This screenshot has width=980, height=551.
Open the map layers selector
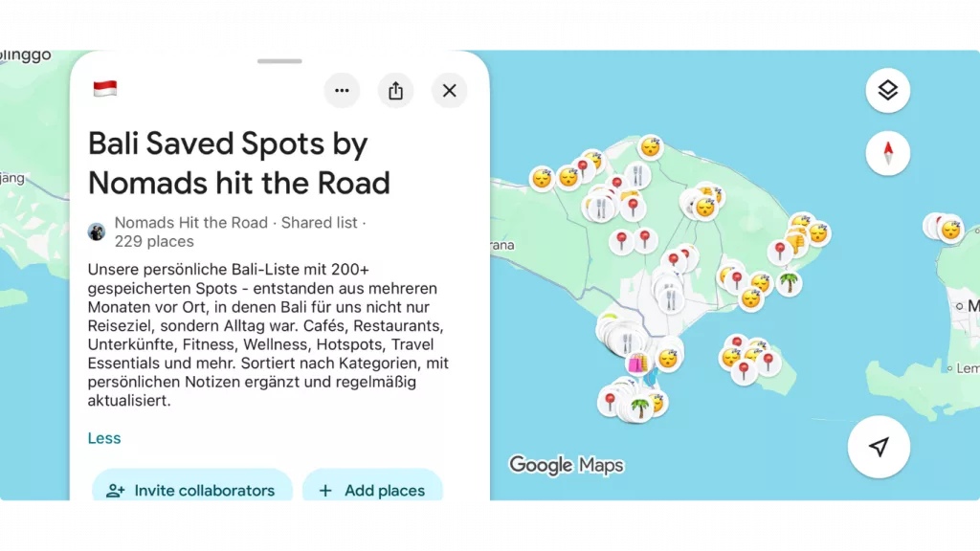888,91
